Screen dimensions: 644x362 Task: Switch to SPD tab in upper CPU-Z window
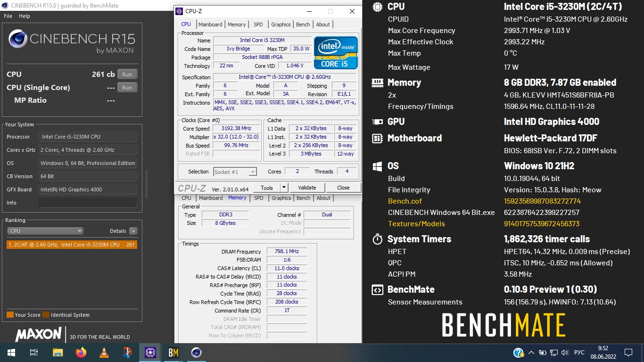click(258, 25)
